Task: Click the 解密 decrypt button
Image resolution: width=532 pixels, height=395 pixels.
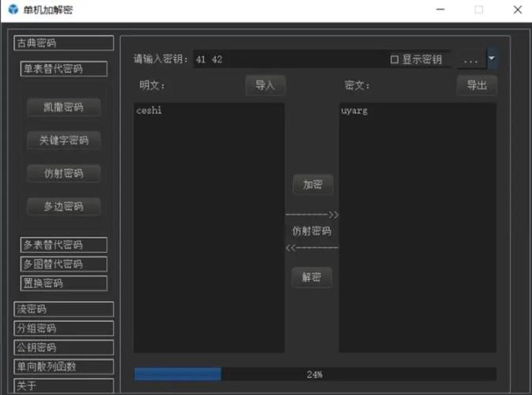Action: 312,277
